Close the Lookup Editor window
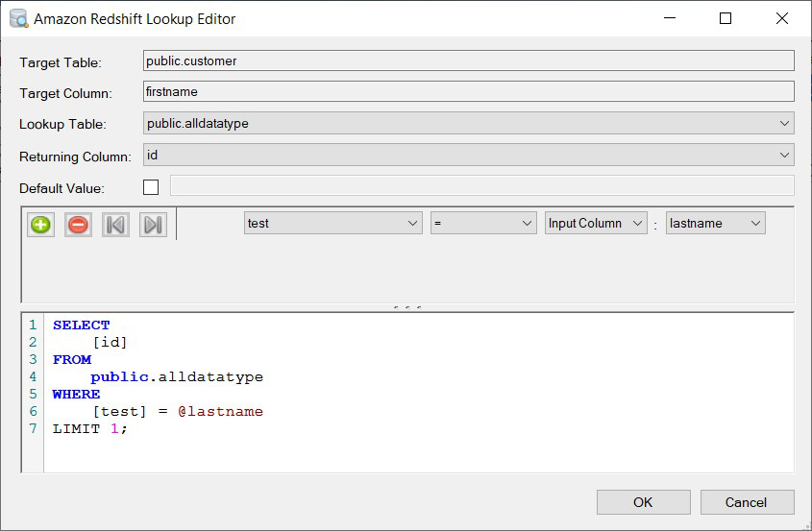Image resolution: width=812 pixels, height=531 pixels. (782, 18)
